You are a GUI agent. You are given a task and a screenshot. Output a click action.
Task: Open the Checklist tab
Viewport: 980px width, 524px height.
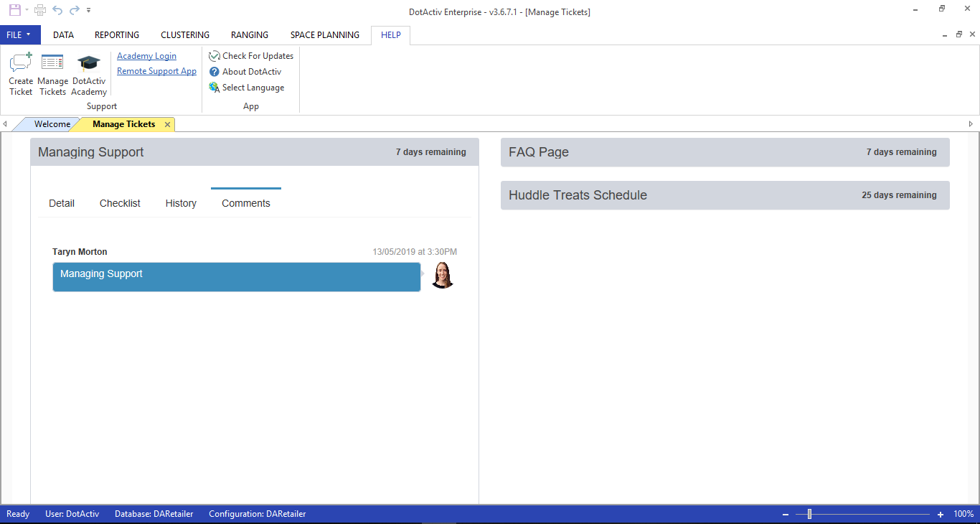click(120, 203)
